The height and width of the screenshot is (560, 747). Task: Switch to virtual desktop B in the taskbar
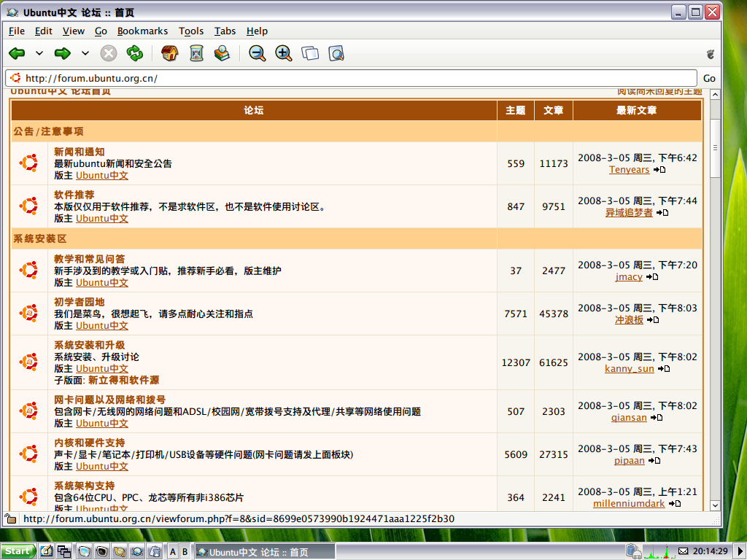point(185,551)
